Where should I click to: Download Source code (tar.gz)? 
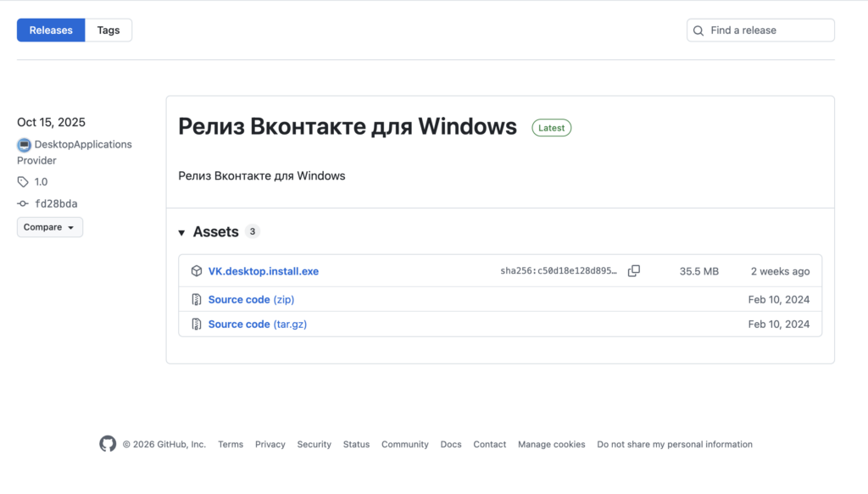258,325
